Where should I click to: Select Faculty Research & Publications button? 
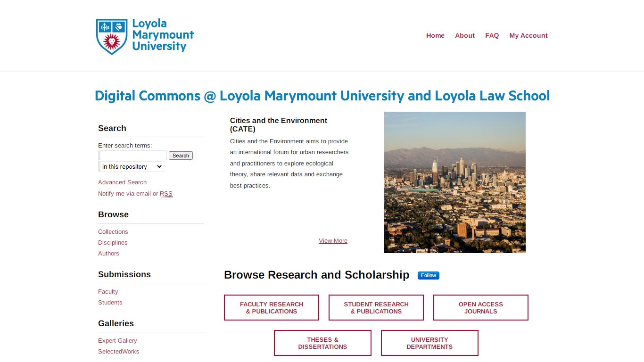tap(272, 308)
